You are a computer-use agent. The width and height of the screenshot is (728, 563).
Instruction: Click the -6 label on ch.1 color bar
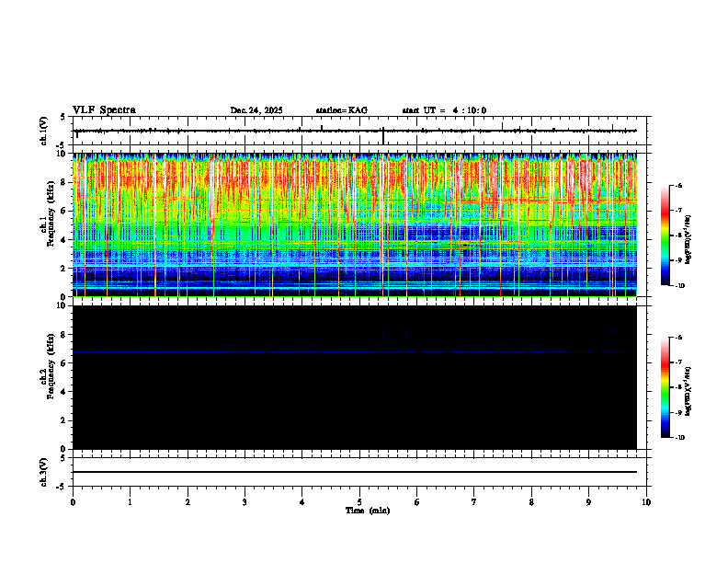pyautogui.click(x=678, y=185)
